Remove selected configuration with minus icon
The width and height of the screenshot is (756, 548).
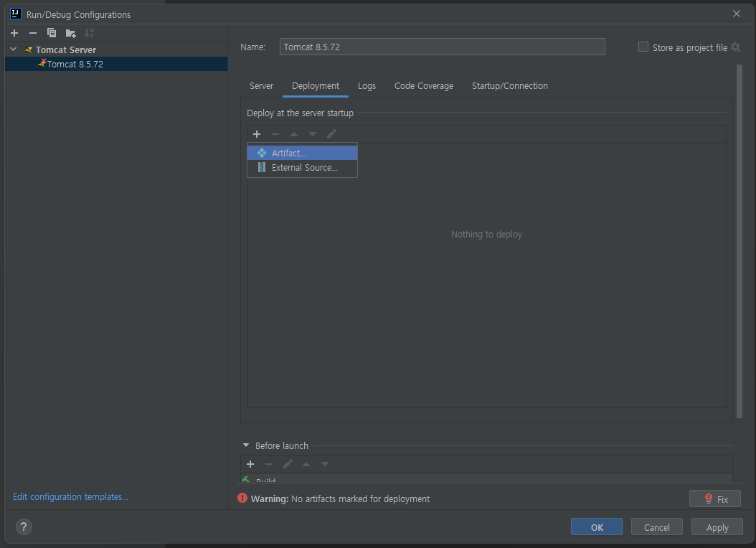click(33, 33)
